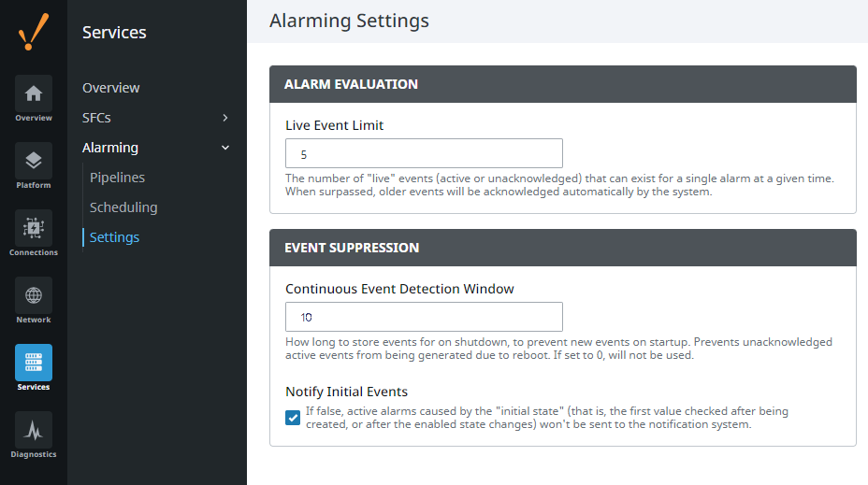
Task: Open Scheduling under Alarming
Action: [123, 207]
